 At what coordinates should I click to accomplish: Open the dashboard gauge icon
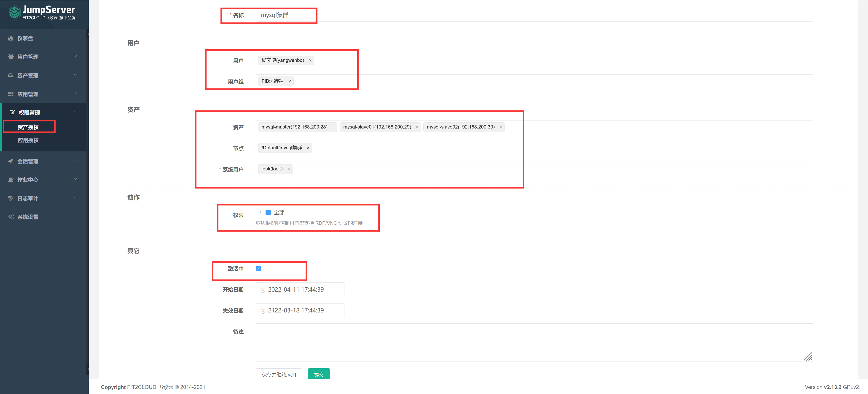coord(11,38)
